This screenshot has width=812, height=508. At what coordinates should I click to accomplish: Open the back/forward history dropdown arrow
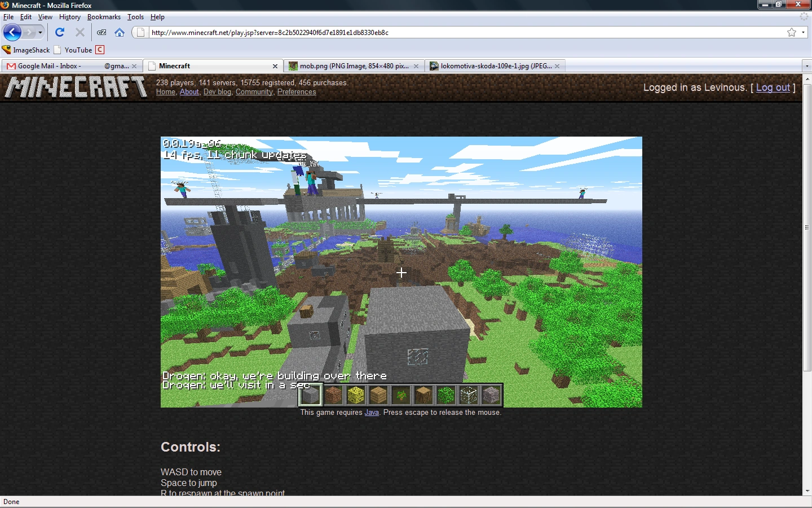(40, 32)
